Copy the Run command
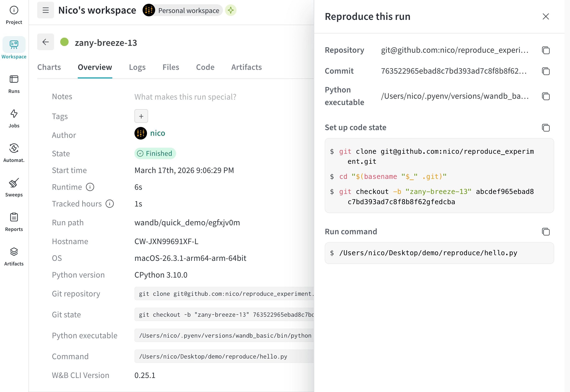The height and width of the screenshot is (392, 570). tap(546, 232)
